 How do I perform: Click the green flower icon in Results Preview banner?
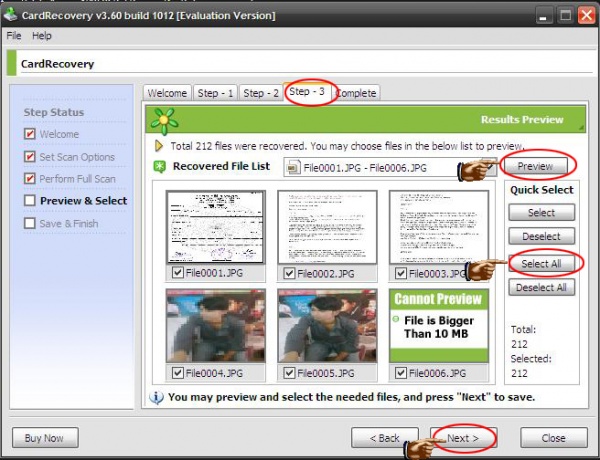(x=164, y=121)
